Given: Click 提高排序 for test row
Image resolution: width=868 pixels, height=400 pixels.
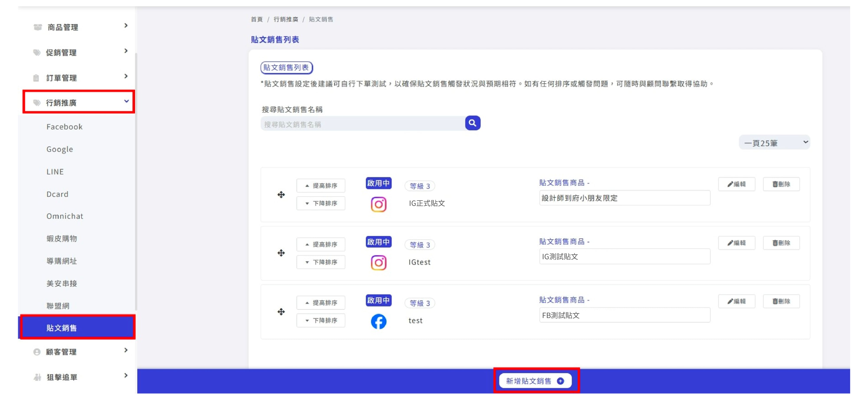Looking at the screenshot, I should tap(321, 303).
